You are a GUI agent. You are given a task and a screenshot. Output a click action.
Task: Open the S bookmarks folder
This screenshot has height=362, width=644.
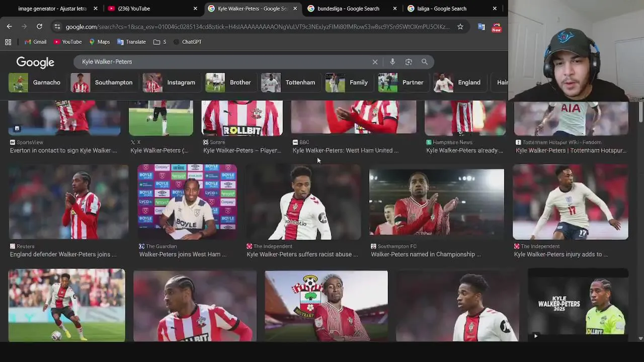tap(160, 42)
